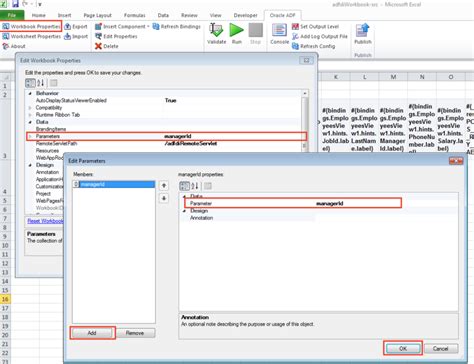Image resolution: width=474 pixels, height=364 pixels.
Task: Click the Save icon in quick access toolbar
Action: tap(15, 4)
